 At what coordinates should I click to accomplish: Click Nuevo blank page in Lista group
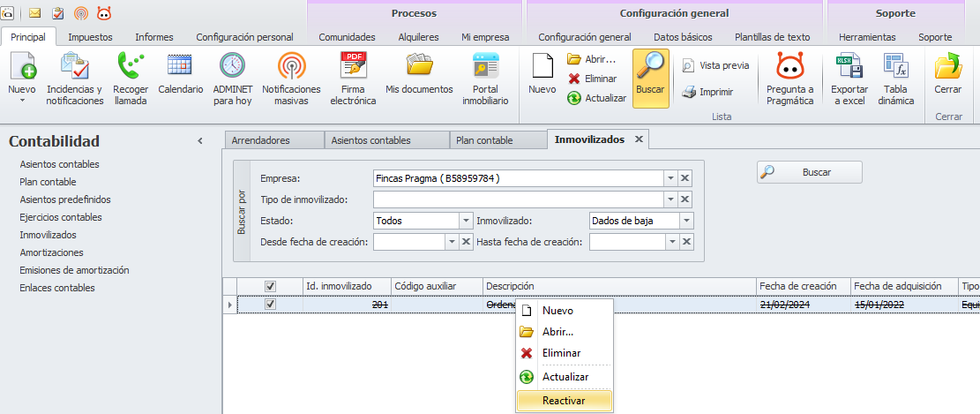click(542, 65)
